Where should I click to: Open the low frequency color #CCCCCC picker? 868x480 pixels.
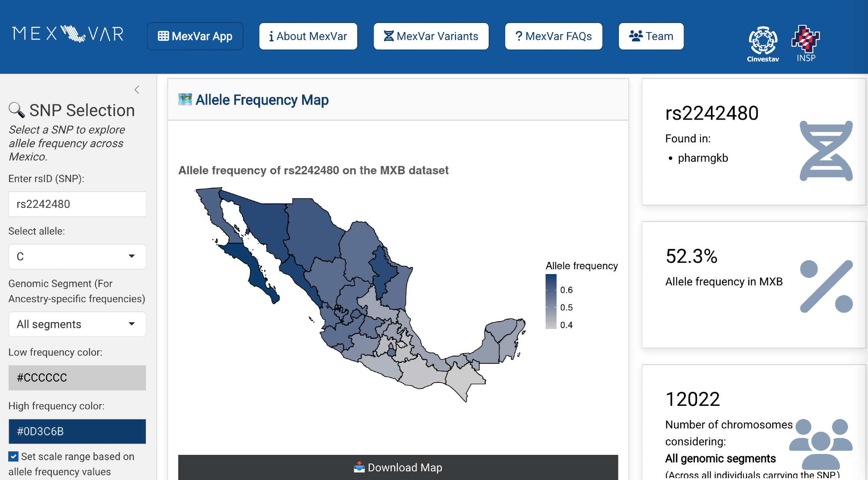77,378
